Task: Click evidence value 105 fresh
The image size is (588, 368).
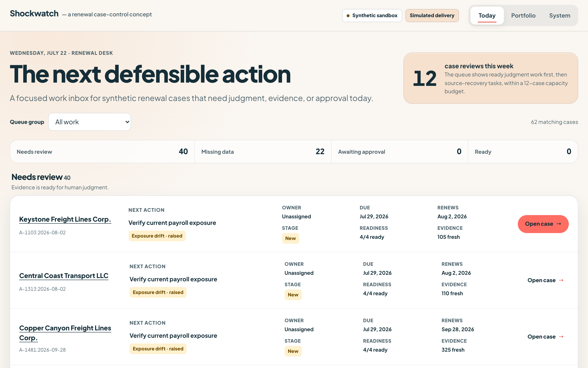Action: click(x=449, y=237)
